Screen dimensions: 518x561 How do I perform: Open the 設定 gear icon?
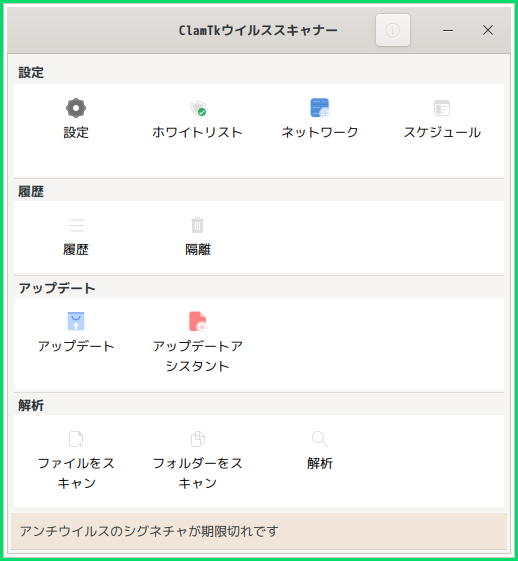(76, 108)
